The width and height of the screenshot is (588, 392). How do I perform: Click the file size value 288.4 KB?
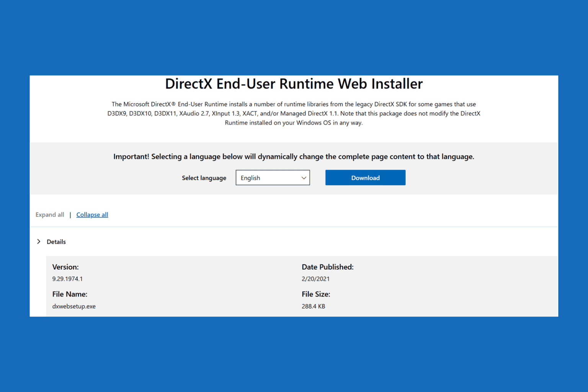click(313, 306)
